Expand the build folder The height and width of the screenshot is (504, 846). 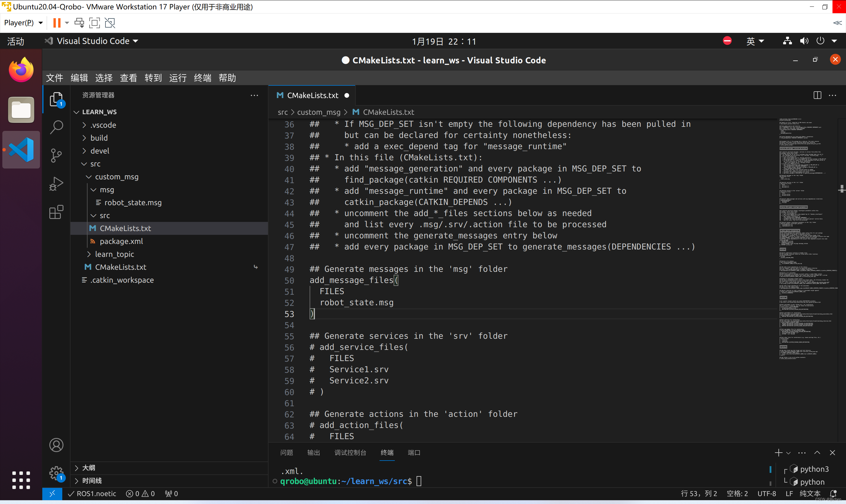click(x=99, y=138)
